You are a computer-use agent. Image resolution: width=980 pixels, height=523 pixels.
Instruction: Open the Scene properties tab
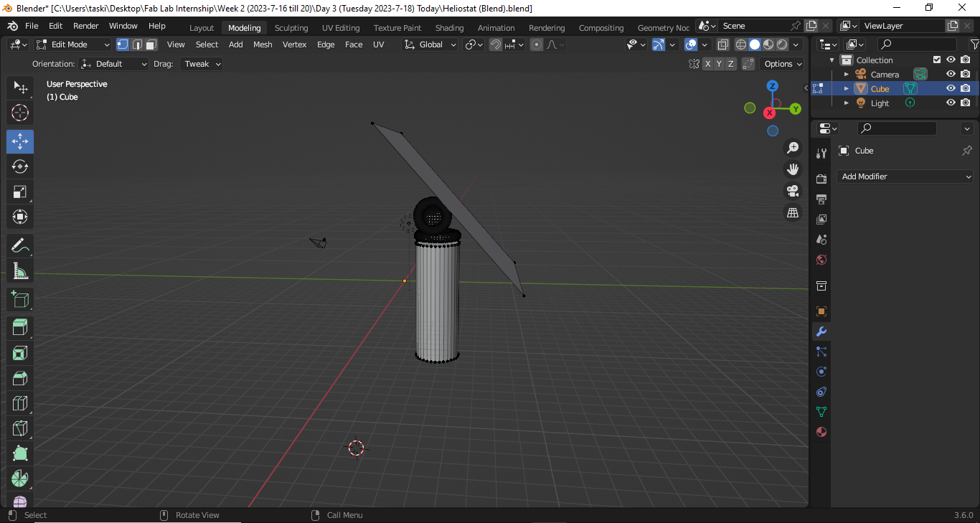[x=821, y=239]
